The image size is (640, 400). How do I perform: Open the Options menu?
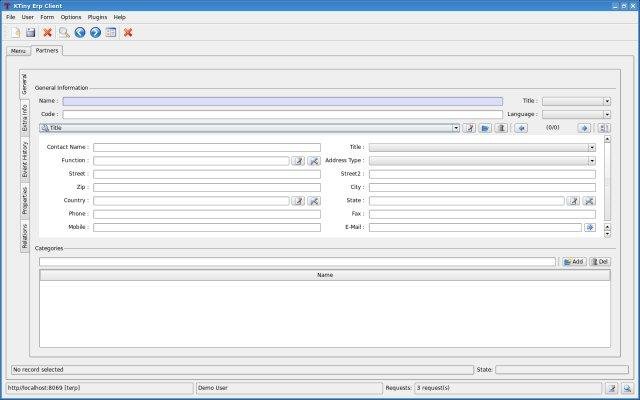(71, 17)
